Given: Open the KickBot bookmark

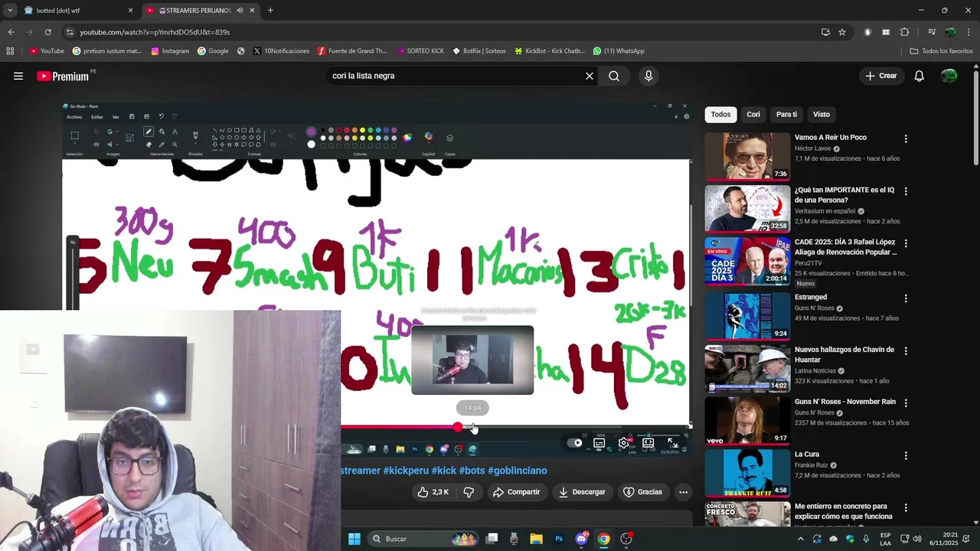Looking at the screenshot, I should coord(549,51).
